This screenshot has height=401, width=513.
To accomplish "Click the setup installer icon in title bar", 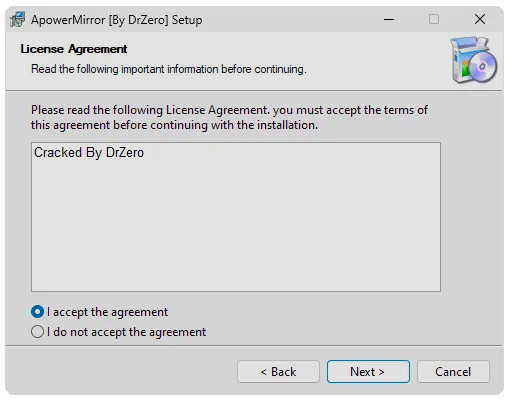I will (x=17, y=19).
